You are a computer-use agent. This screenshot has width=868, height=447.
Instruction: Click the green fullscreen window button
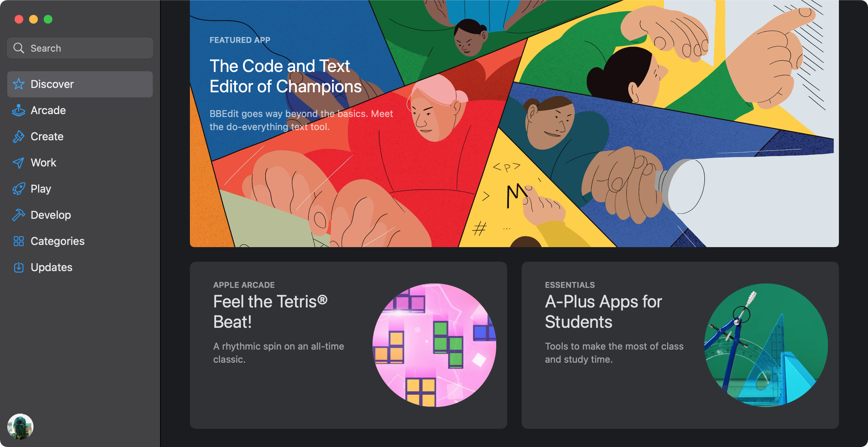[48, 19]
